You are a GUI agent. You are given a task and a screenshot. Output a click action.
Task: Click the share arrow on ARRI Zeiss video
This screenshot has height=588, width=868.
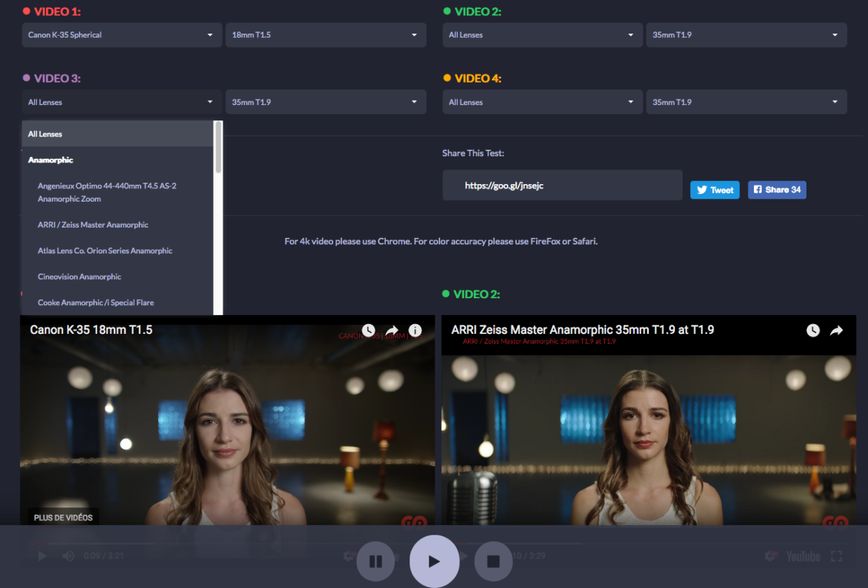(836, 330)
